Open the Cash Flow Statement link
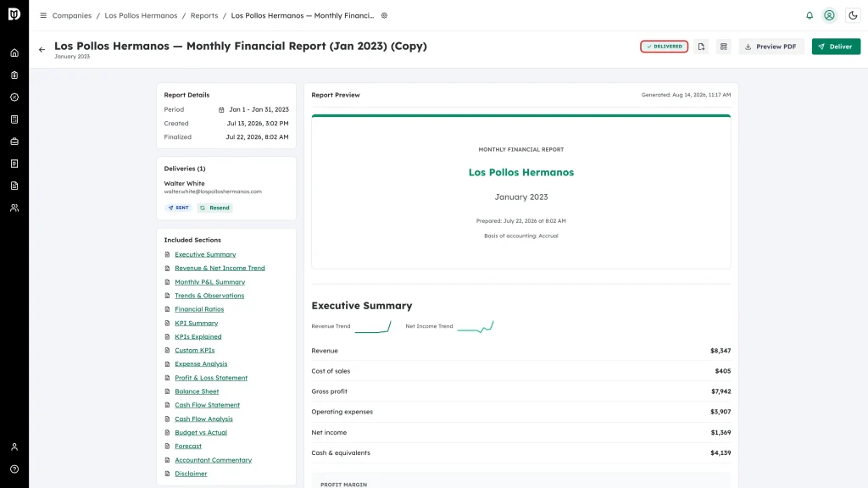 [207, 405]
